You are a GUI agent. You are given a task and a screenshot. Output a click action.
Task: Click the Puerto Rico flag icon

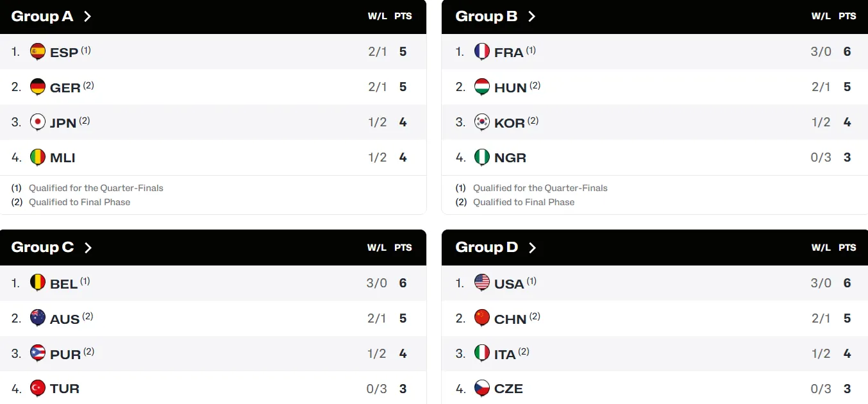pyautogui.click(x=38, y=353)
